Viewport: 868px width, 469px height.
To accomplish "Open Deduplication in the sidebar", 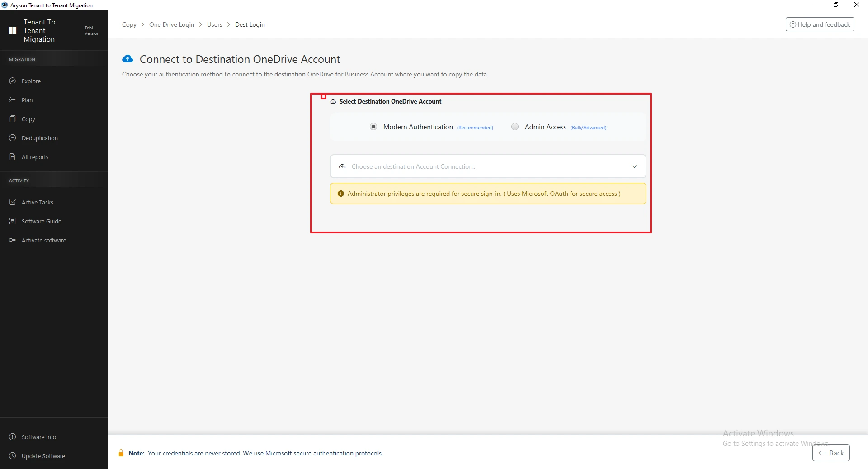I will point(54,138).
